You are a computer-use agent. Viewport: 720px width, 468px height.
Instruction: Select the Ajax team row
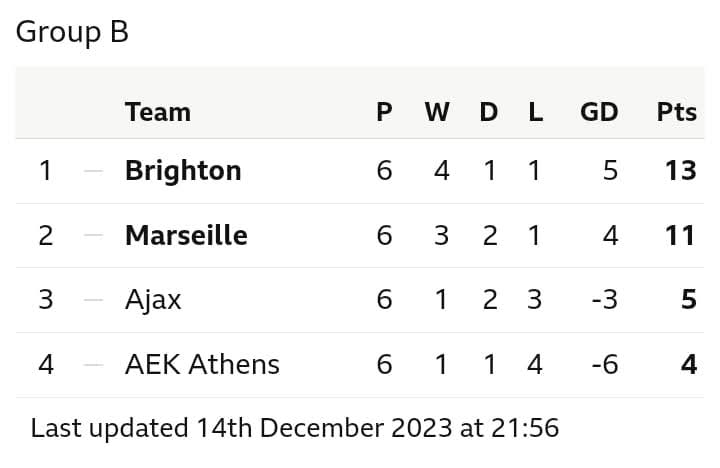point(360,300)
